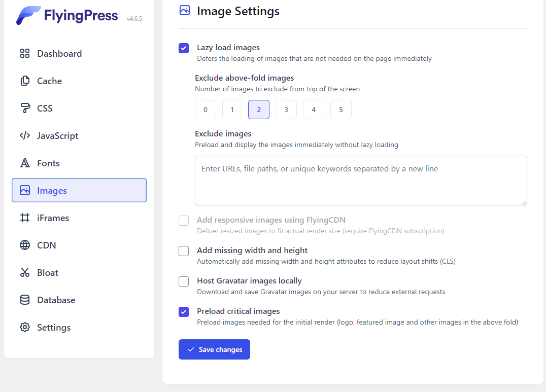The width and height of the screenshot is (546, 392).
Task: Click the Settings gear icon
Action: point(24,327)
